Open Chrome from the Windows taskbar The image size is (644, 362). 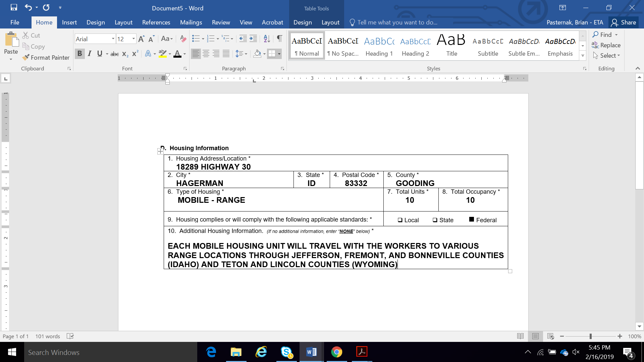click(x=336, y=352)
